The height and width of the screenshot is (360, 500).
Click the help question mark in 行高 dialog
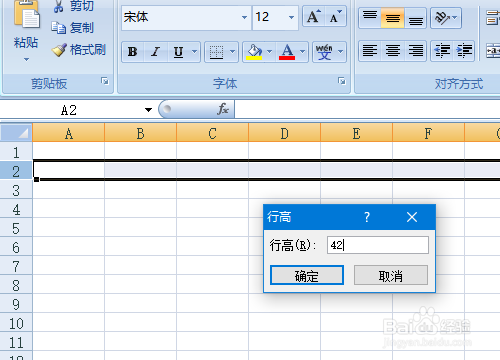(x=367, y=217)
